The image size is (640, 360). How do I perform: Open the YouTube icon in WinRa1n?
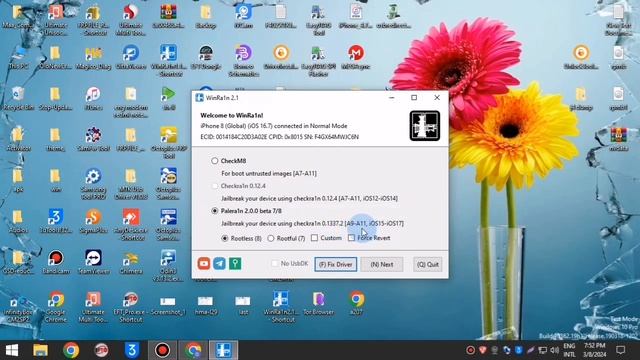pyautogui.click(x=204, y=264)
